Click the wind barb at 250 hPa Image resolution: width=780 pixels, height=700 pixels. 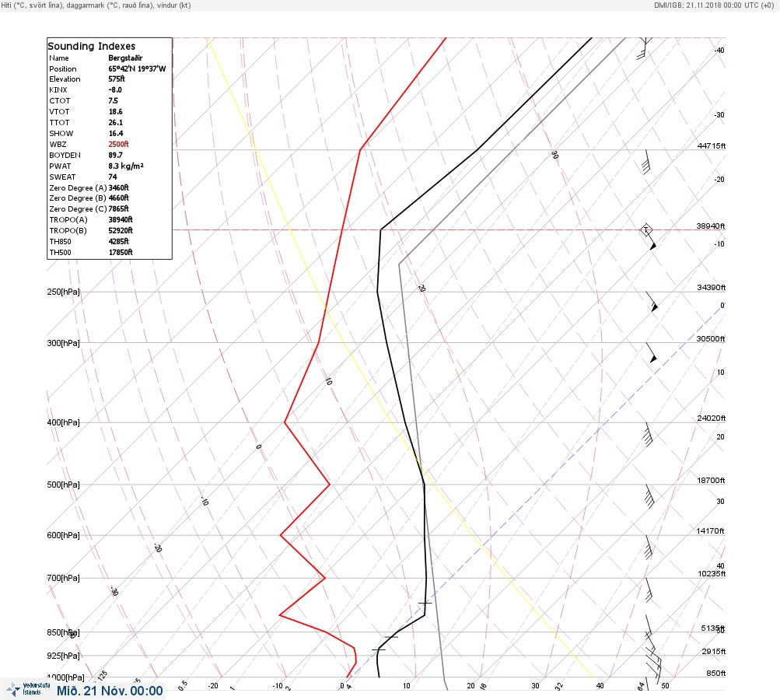click(x=652, y=302)
